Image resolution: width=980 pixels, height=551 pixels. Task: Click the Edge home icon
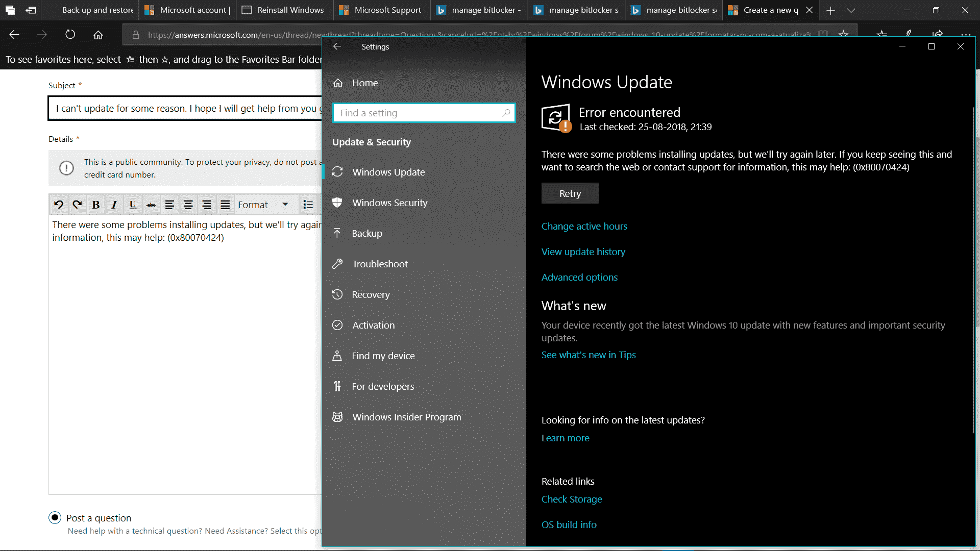(x=98, y=35)
